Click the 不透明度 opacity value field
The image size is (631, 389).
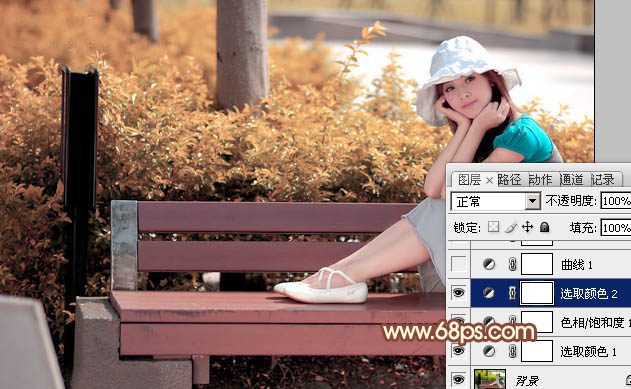click(x=616, y=201)
